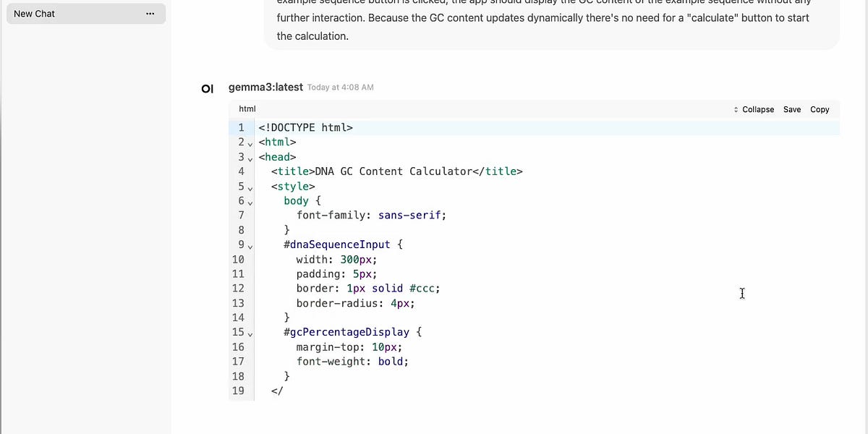Copy the html code block
This screenshot has height=434, width=868.
[x=820, y=110]
